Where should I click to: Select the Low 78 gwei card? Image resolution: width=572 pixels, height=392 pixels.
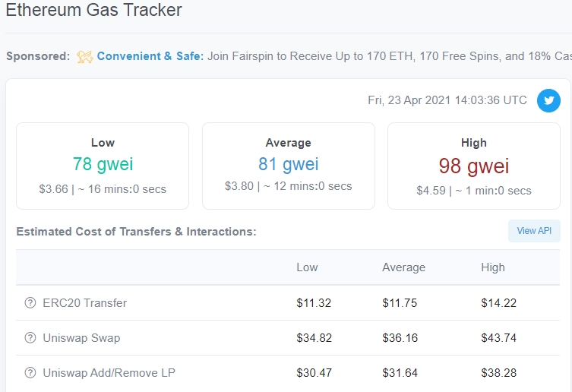point(103,166)
